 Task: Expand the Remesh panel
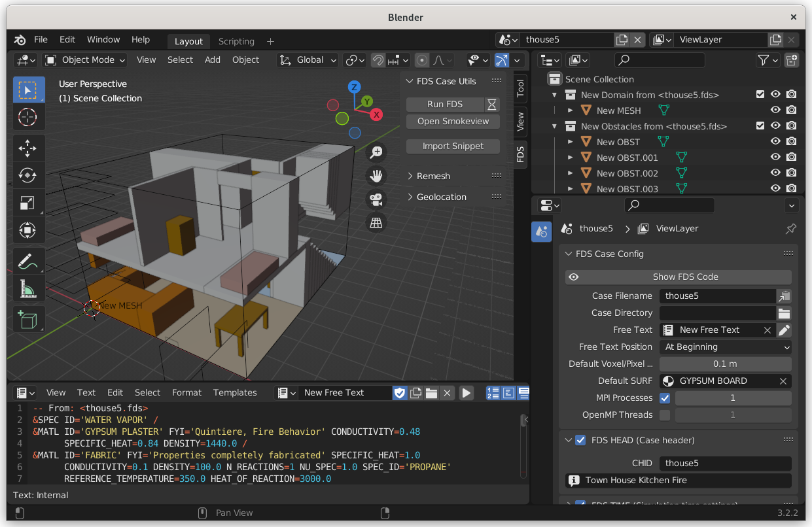(x=433, y=176)
